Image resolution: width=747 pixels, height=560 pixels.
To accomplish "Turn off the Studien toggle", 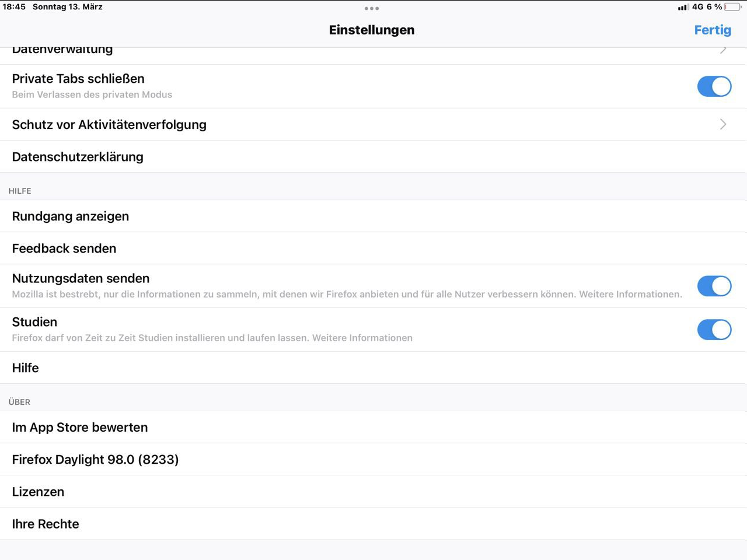I will click(714, 330).
